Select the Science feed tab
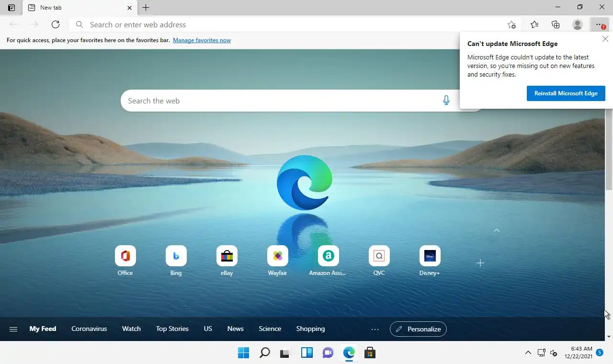The image size is (613, 364). [270, 329]
